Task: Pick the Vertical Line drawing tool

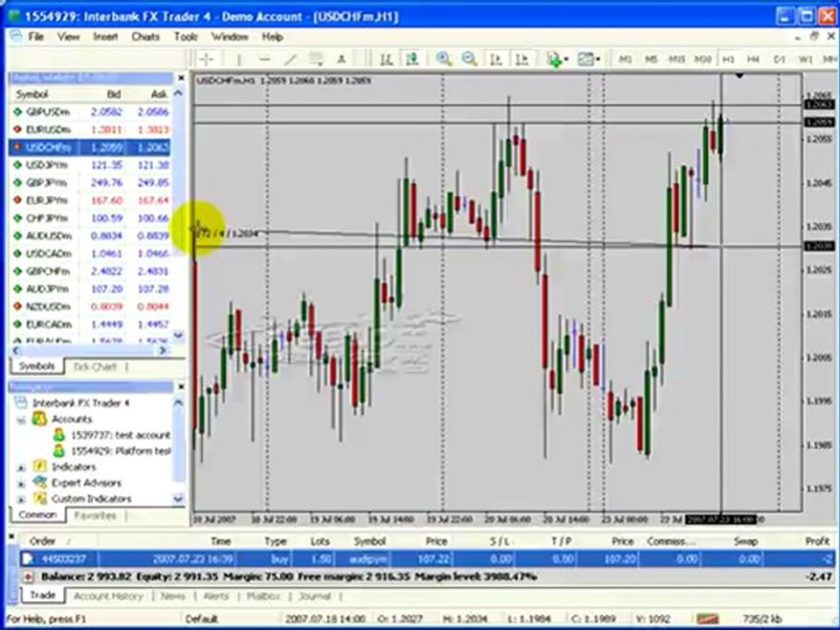Action: tap(238, 59)
